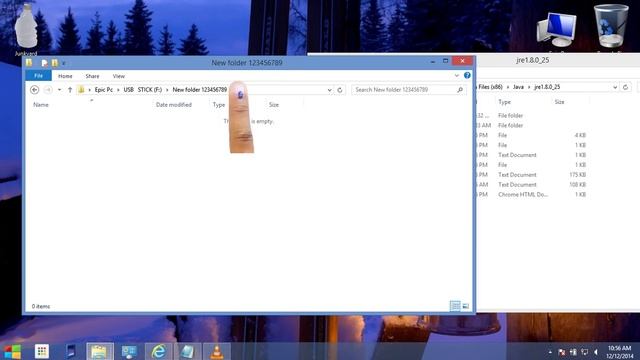Image resolution: width=640 pixels, height=360 pixels.
Task: Open the address bar history dropdown in front window
Action: 329,90
